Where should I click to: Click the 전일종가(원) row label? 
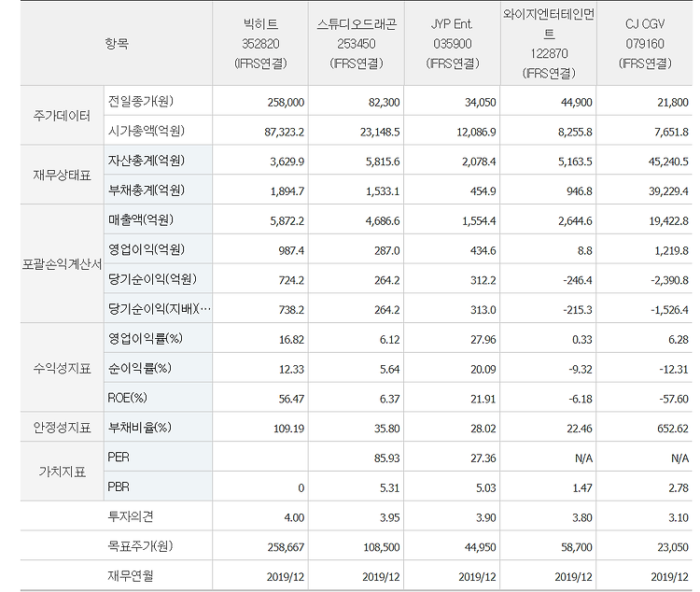tap(140, 102)
